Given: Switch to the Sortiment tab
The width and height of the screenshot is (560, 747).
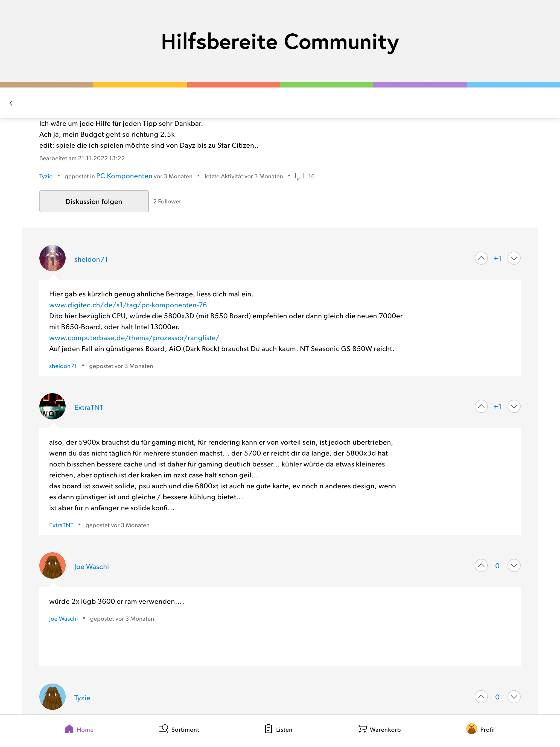Looking at the screenshot, I should 179,730.
